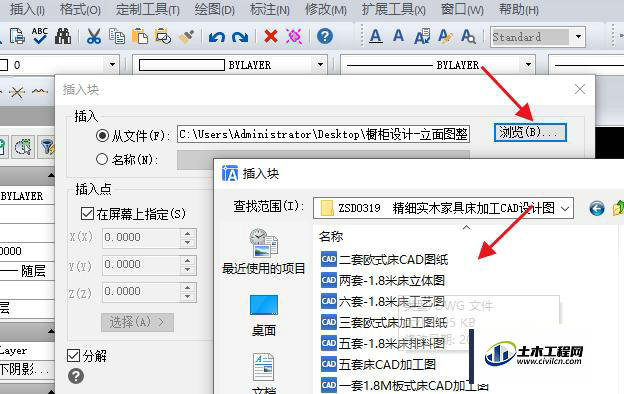The width and height of the screenshot is (624, 394).
Task: Open the Express Tools (扩展工具) menu
Action: (394, 9)
